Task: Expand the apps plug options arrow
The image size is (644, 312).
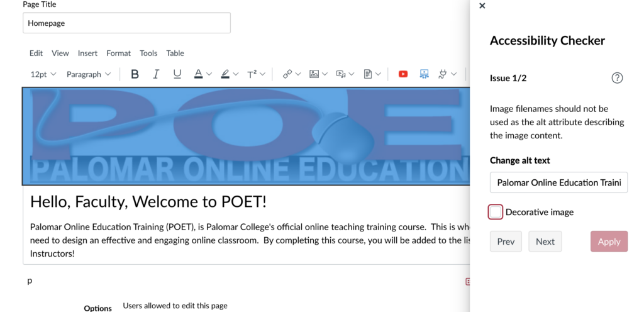Action: click(454, 74)
